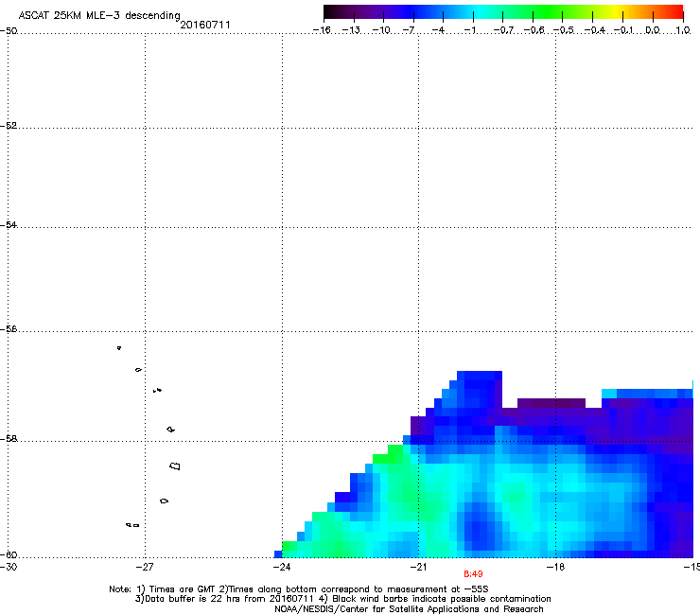The width and height of the screenshot is (700, 615).
Task: Click the -52 latitude axis label
Action: [x=9, y=126]
